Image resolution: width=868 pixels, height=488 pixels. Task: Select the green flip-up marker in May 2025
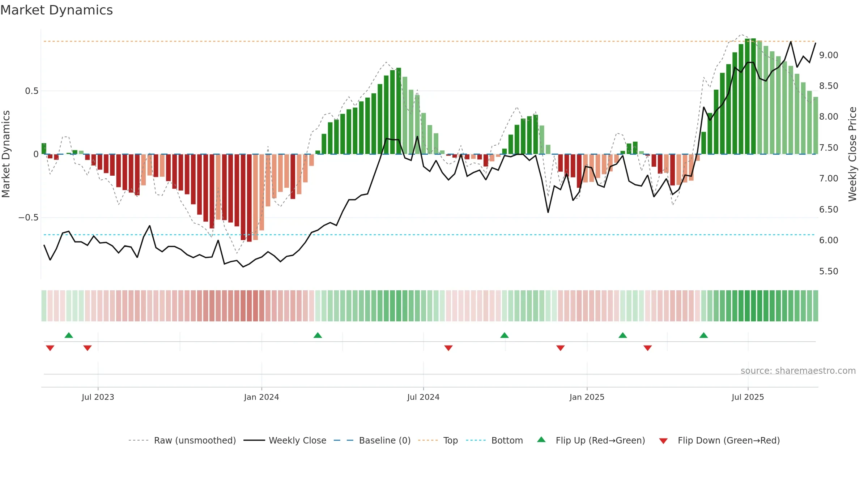[704, 335]
